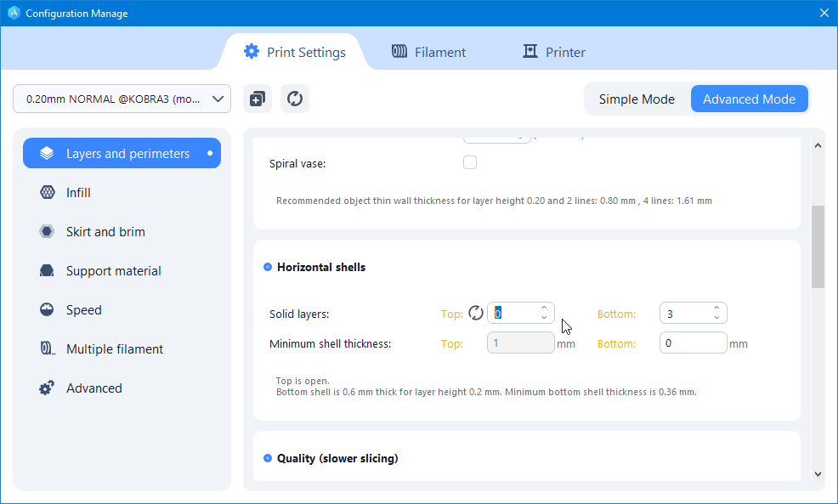The height and width of the screenshot is (504, 838).
Task: Click the Layers and perimeters stack icon
Action: (x=47, y=153)
